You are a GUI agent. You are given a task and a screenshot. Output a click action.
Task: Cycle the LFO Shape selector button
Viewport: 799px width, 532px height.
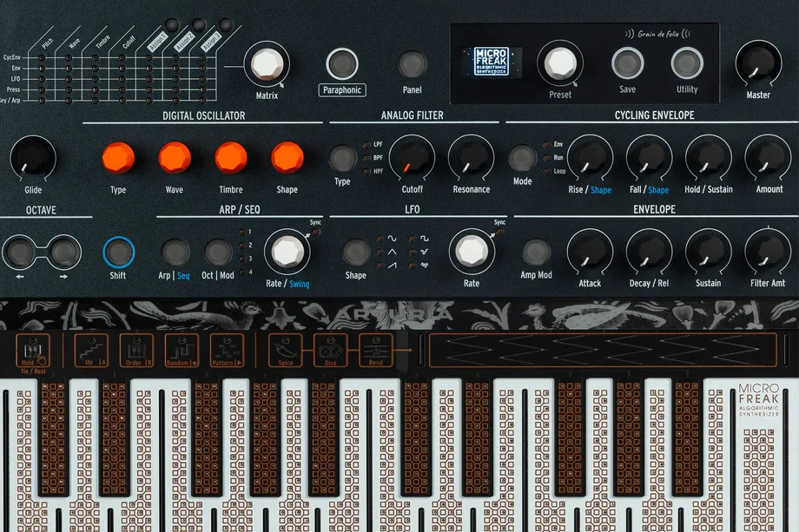[x=356, y=253]
